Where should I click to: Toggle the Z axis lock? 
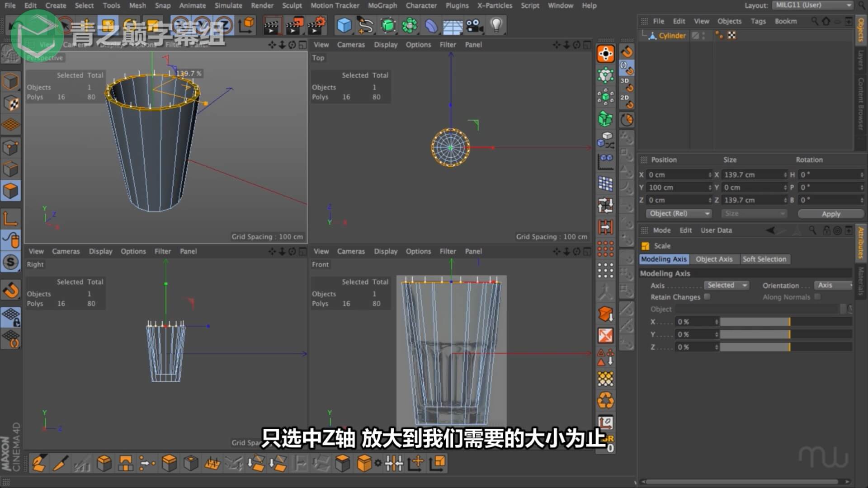tap(225, 25)
